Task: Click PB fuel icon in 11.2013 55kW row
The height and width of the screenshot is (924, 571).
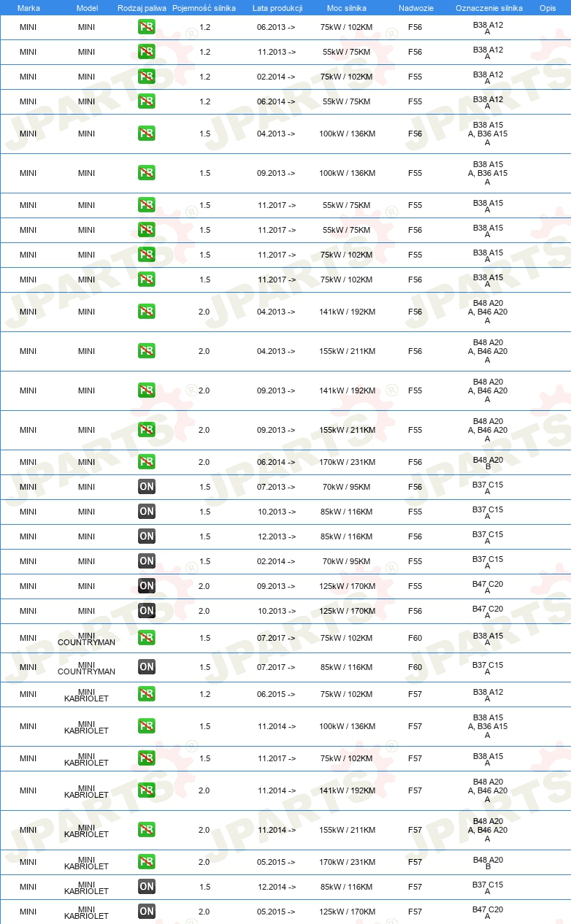Action: pos(147,52)
